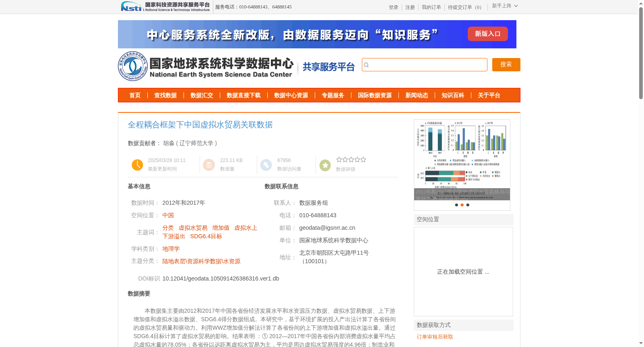Click the scrollbar down arrow
644x347 pixels.
click(641, 343)
